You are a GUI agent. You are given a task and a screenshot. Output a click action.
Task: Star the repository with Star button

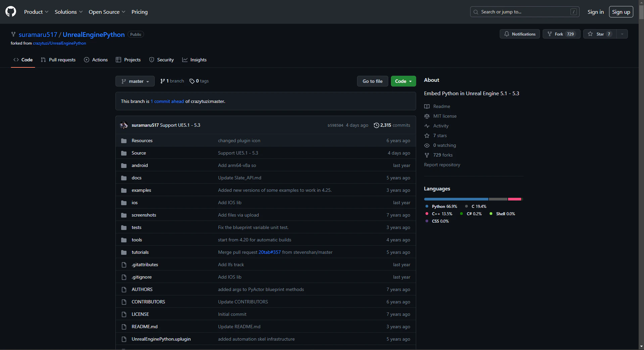point(600,34)
